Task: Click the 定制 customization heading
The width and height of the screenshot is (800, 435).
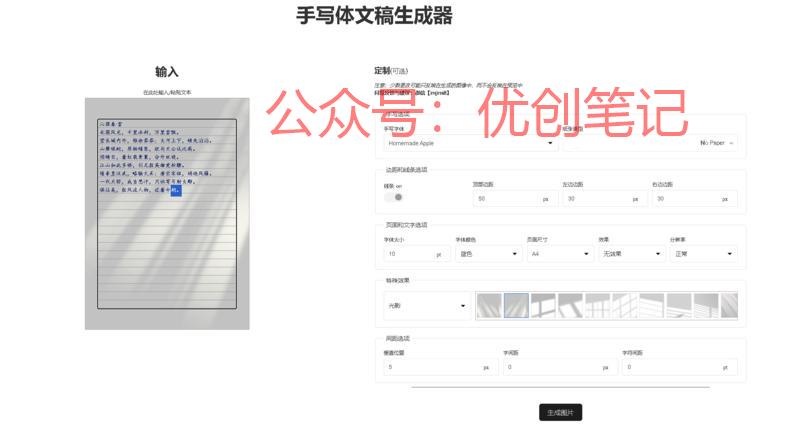Action: (382, 70)
